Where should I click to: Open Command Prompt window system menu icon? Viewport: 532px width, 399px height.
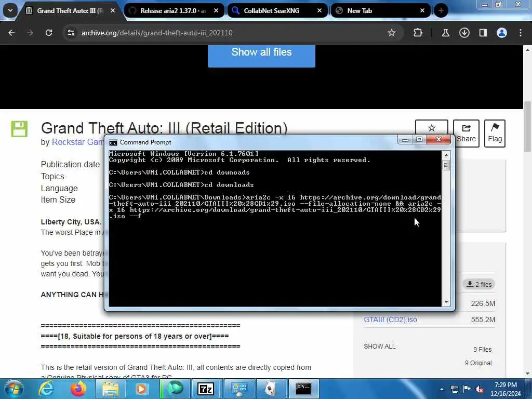click(x=113, y=142)
